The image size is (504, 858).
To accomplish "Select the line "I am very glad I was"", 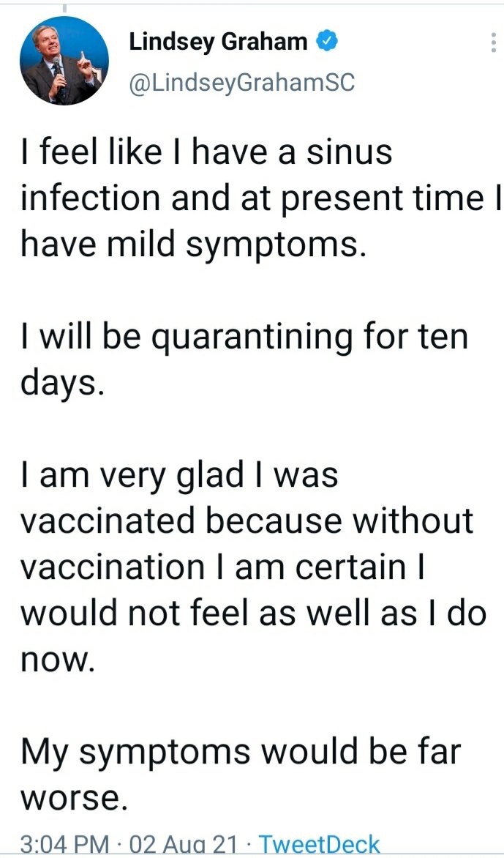I will click(x=180, y=475).
